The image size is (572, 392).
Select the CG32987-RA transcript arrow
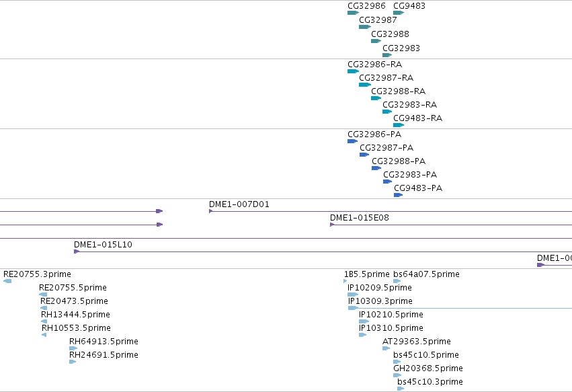[x=365, y=85]
